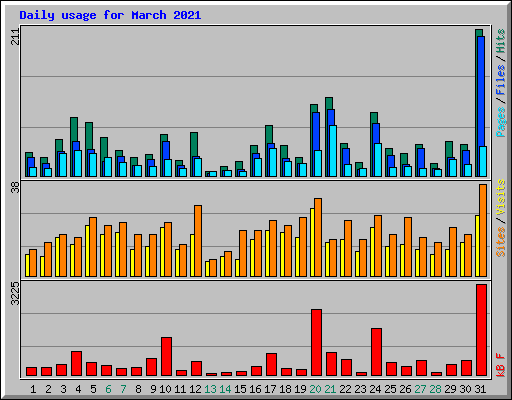Click x-axis day label 17
512x400 pixels.
270,389
